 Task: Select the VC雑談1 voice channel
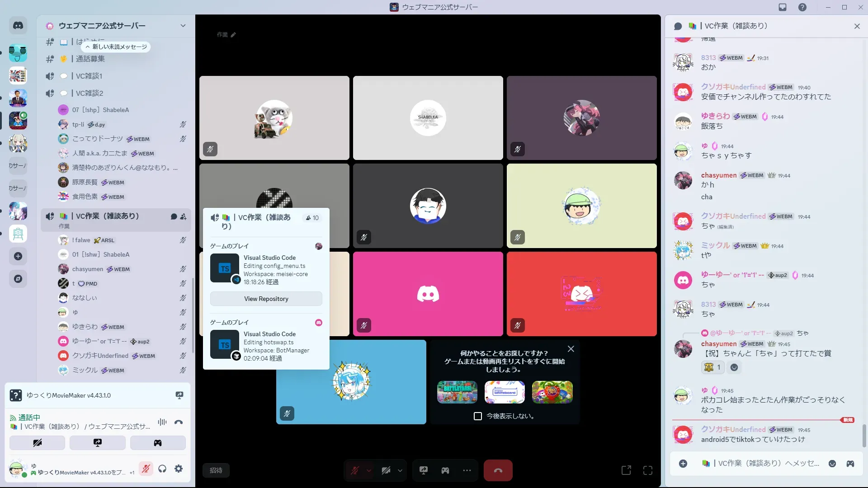point(89,76)
